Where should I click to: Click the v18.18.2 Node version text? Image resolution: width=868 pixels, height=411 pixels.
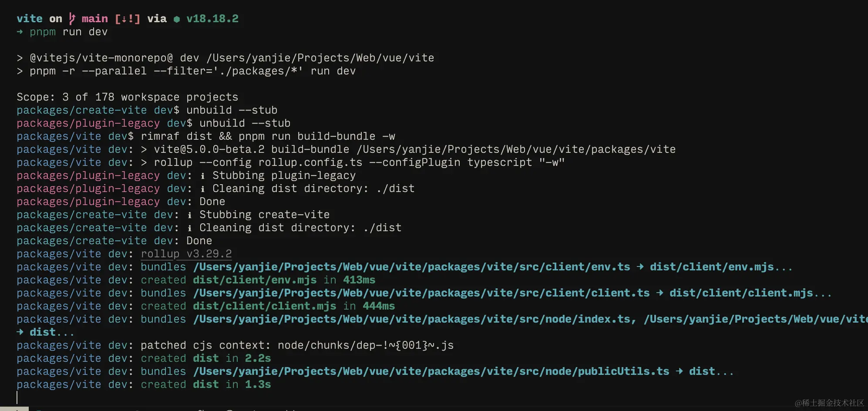212,19
